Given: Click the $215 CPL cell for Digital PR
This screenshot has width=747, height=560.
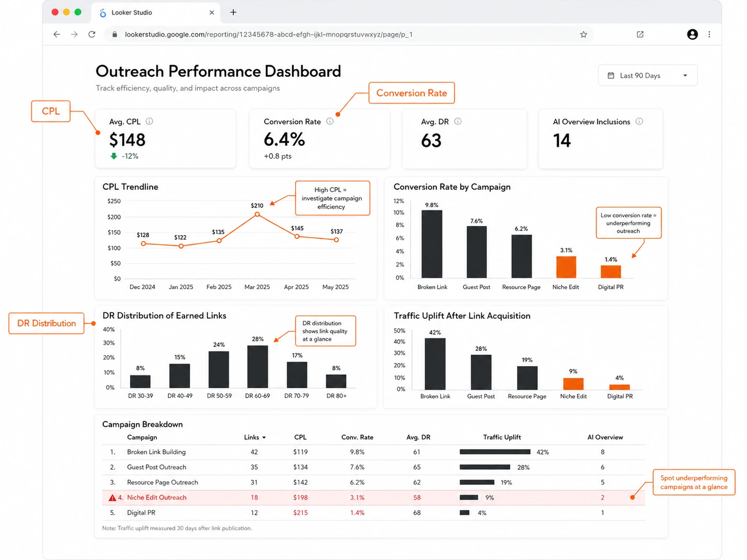Looking at the screenshot, I should click(300, 513).
